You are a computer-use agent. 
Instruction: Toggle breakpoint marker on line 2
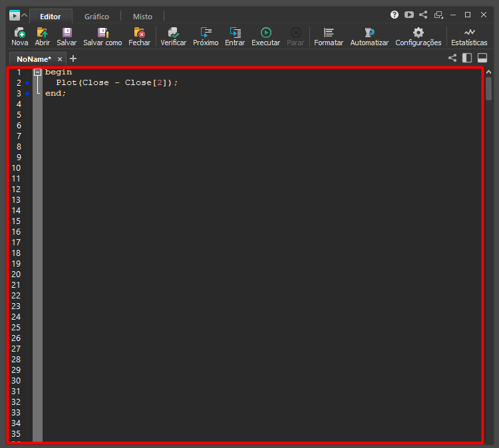(27, 83)
